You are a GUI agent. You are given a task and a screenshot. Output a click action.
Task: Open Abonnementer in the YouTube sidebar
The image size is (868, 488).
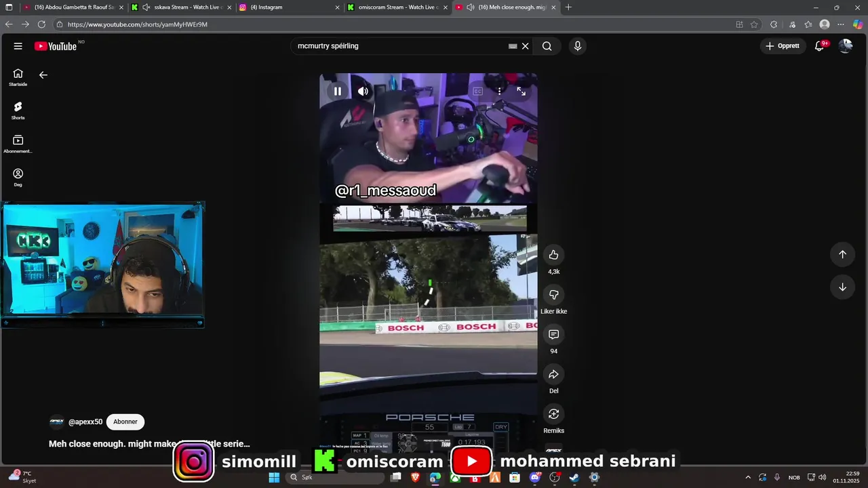pyautogui.click(x=18, y=144)
